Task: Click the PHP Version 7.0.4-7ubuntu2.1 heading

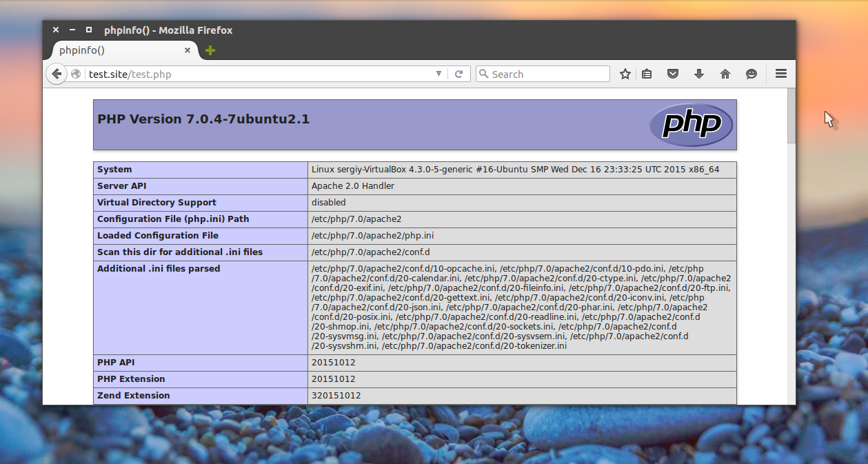Action: [203, 119]
